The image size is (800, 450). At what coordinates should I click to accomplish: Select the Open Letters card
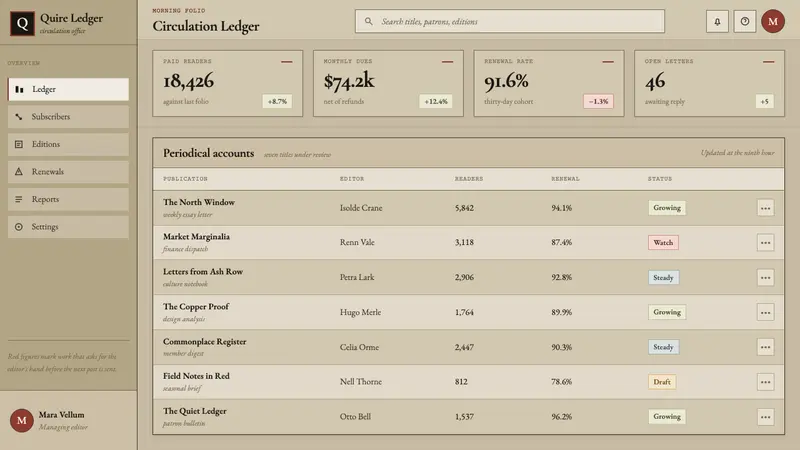click(x=709, y=83)
